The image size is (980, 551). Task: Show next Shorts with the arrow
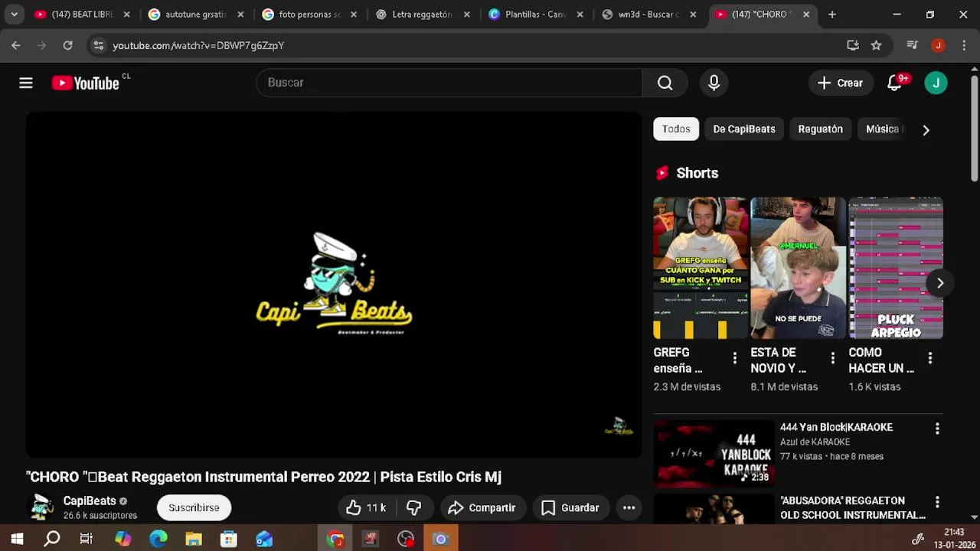click(939, 283)
